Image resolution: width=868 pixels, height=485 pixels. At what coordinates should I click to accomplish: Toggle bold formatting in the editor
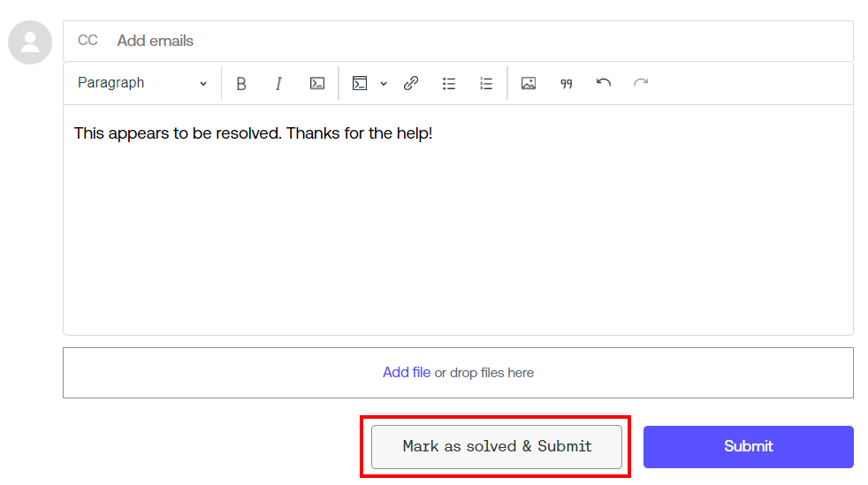[x=240, y=84]
